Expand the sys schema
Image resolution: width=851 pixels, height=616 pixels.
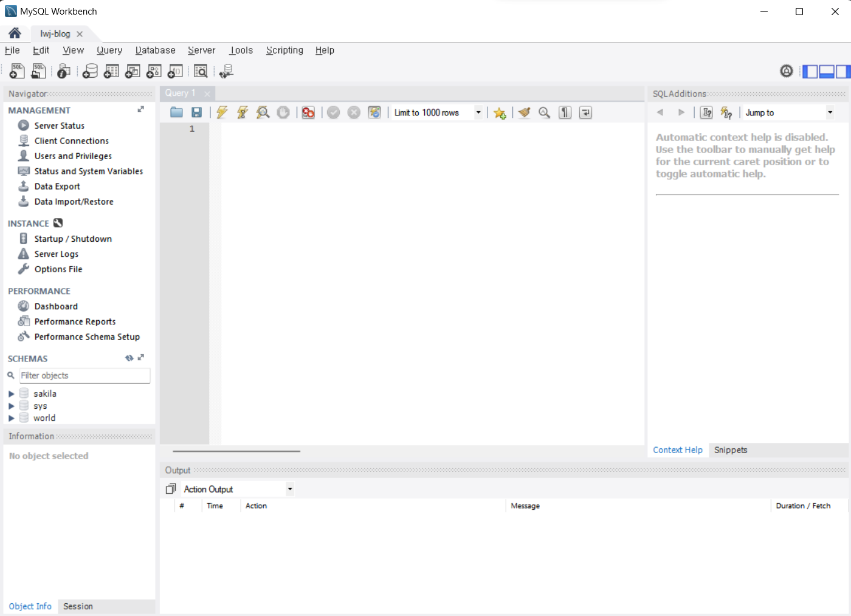point(11,406)
